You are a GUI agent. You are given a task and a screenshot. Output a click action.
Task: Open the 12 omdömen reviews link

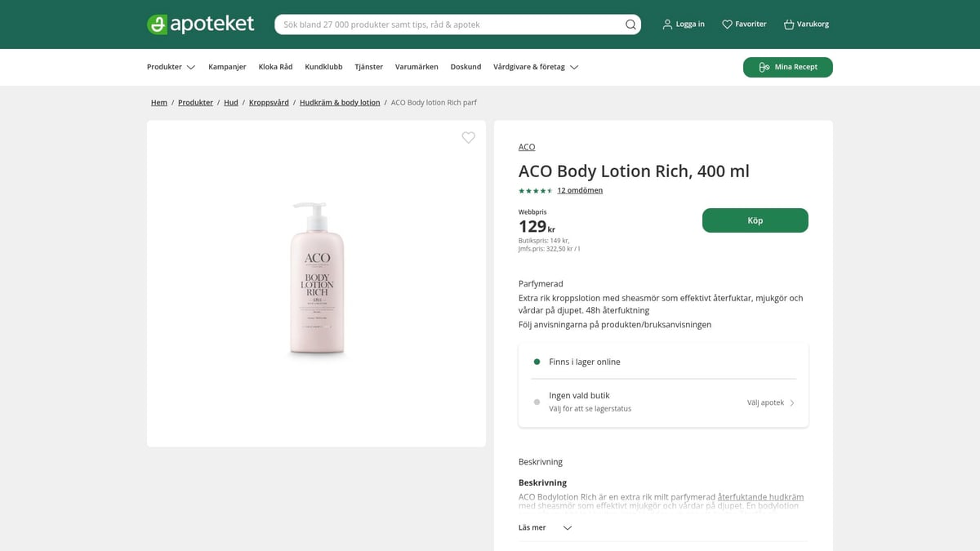[580, 191]
